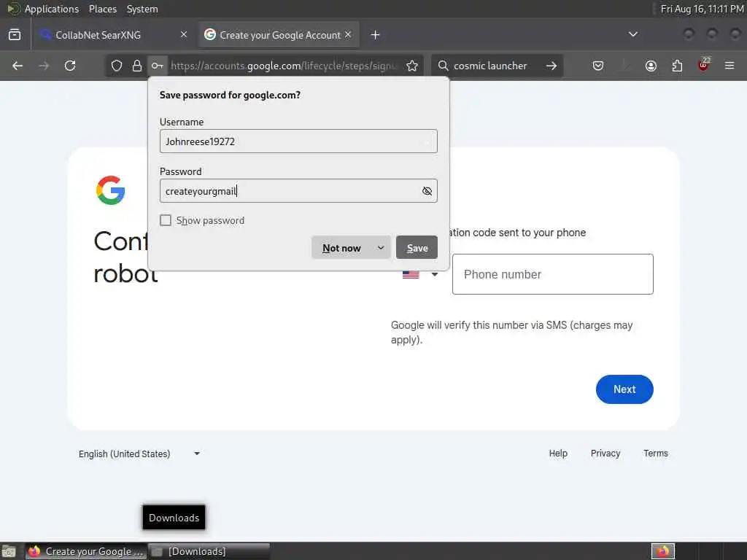Submit search with the arrow button
The width and height of the screenshot is (747, 560).
(x=551, y=66)
